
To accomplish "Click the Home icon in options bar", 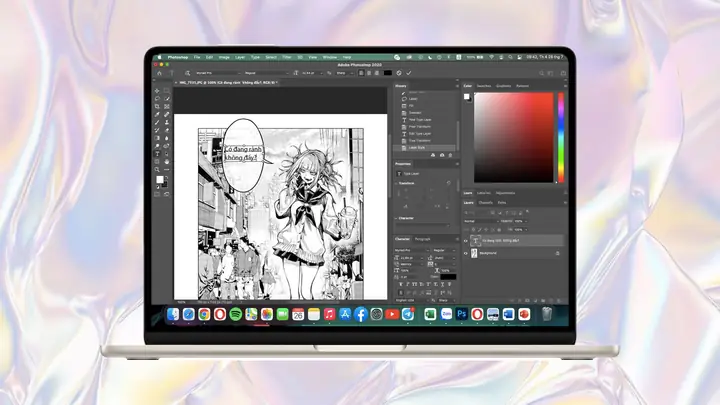I will [159, 73].
